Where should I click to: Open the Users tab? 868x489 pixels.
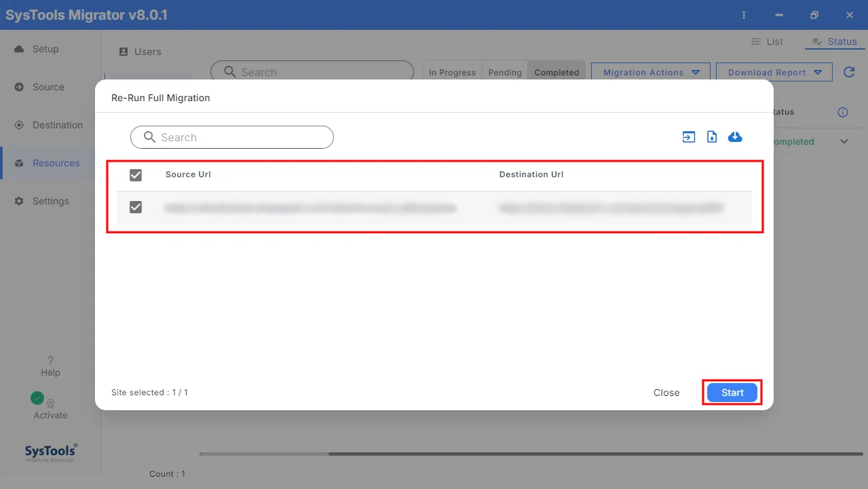[140, 52]
